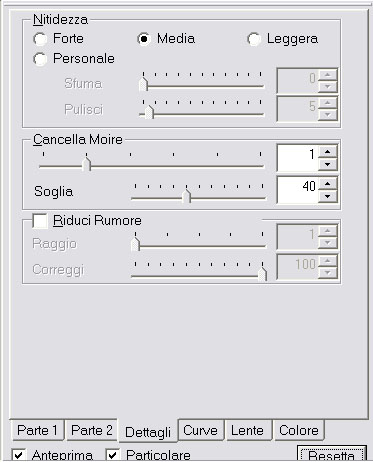The image size is (373, 462).
Task: Click the Cancella Moire slider thumb
Action: [87, 164]
